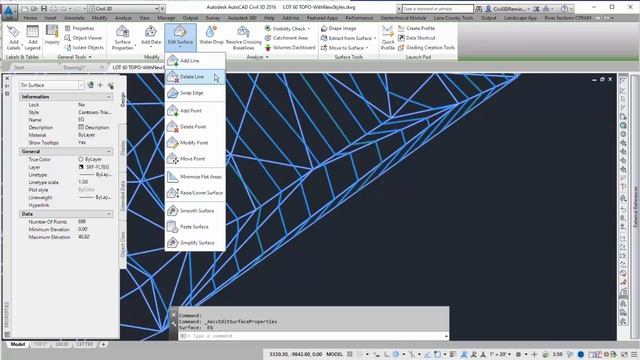Open the Survey ribbon tab
Screen dimensions: 640x360
213,18
